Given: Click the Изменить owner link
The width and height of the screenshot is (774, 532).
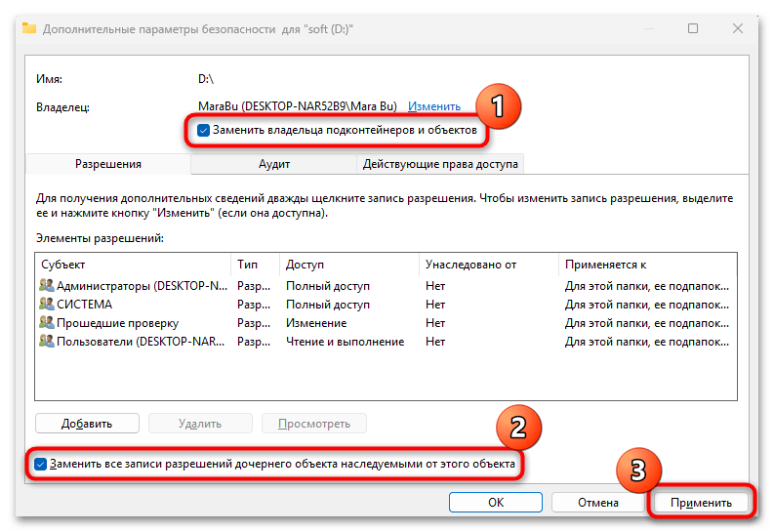Looking at the screenshot, I should tap(433, 105).
